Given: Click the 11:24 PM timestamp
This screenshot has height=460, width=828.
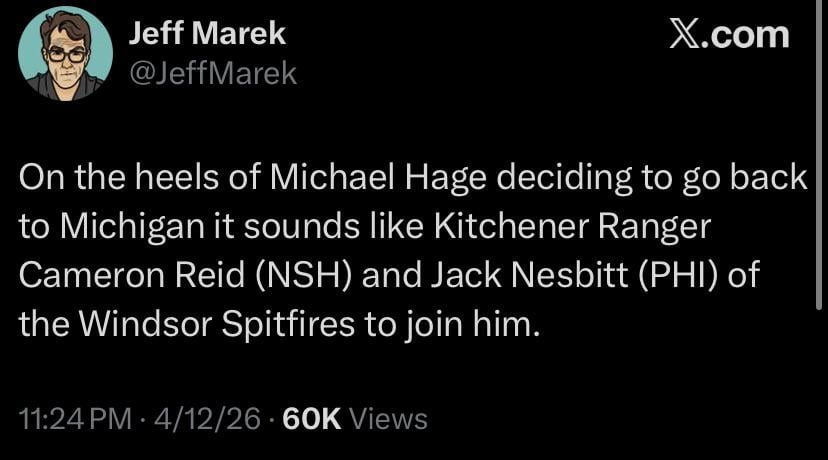Looking at the screenshot, I should (73, 419).
